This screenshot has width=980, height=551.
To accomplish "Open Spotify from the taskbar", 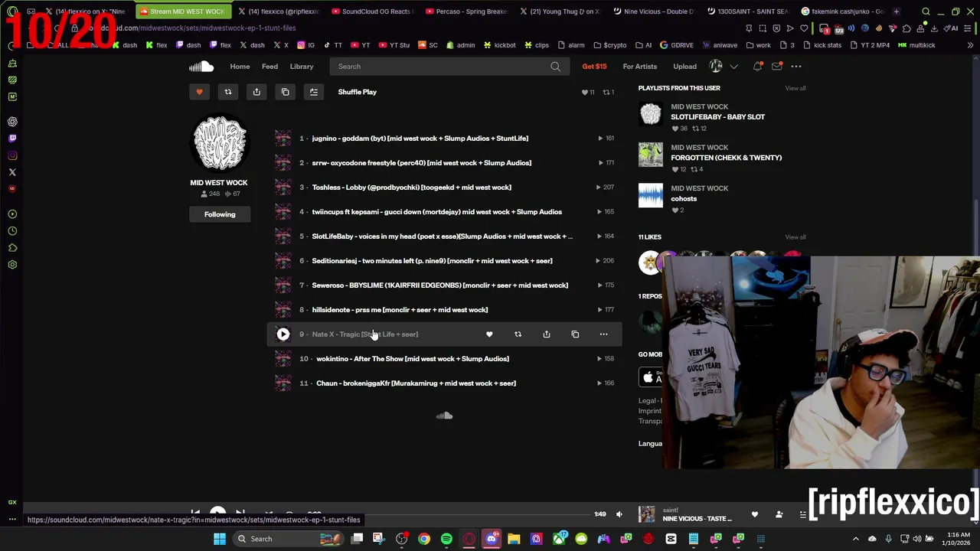I will [x=446, y=539].
